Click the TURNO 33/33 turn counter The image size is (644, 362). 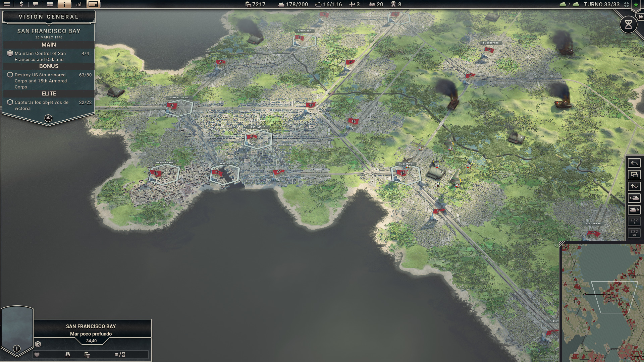coord(601,4)
